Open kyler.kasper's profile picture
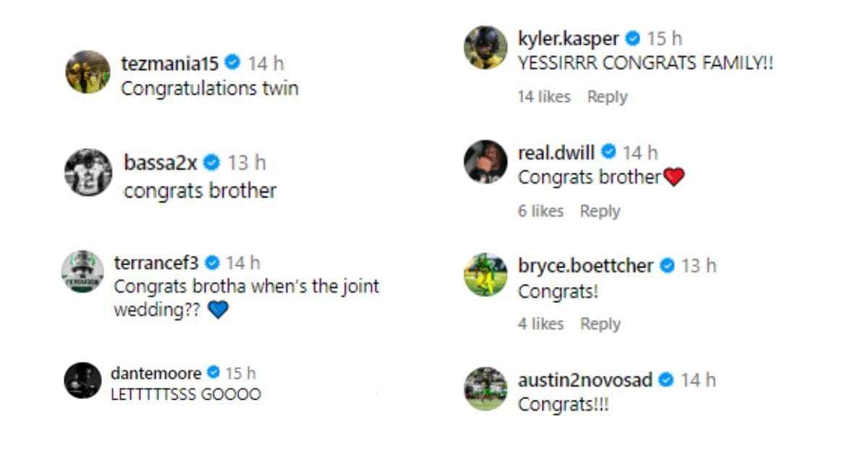Screen dimensions: 868x454 (485, 48)
